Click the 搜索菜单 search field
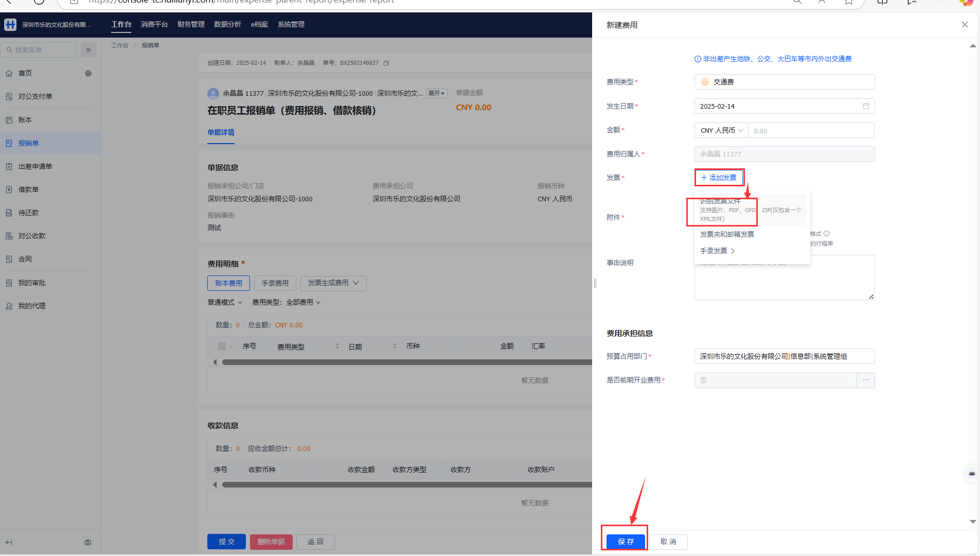The image size is (980, 556). (x=38, y=50)
